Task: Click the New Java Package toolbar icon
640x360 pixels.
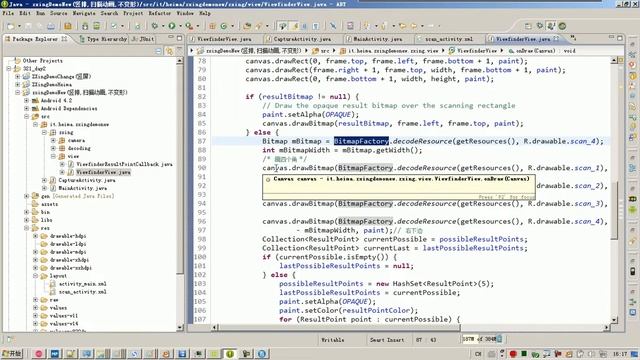Action: (x=212, y=26)
